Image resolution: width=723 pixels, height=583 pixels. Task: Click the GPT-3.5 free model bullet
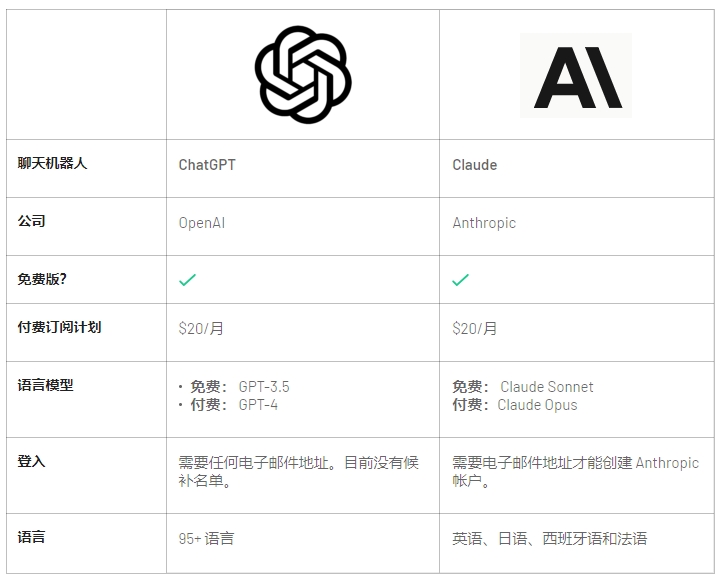coord(234,387)
